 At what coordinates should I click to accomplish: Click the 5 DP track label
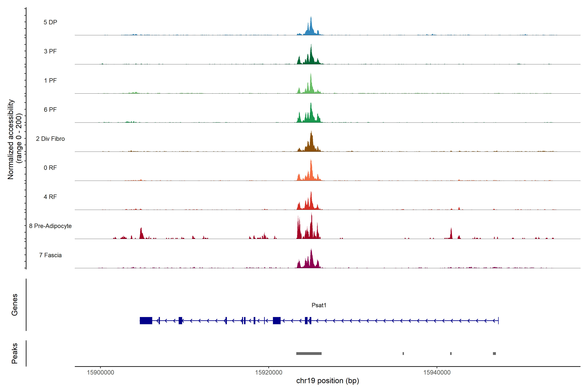50,22
